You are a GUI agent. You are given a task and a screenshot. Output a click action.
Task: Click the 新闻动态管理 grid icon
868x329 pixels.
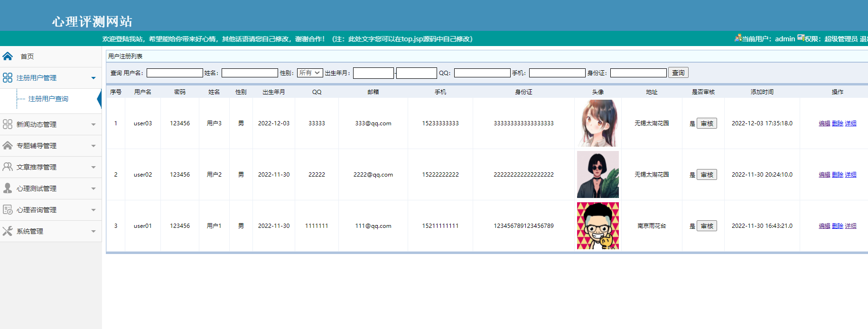(x=8, y=124)
